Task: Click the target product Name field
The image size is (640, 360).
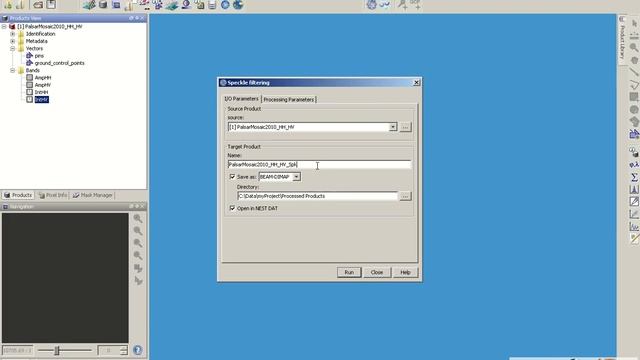Action: [319, 164]
